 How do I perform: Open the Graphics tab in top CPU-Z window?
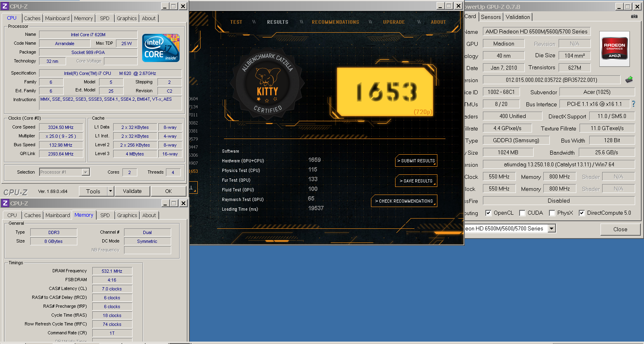point(127,18)
